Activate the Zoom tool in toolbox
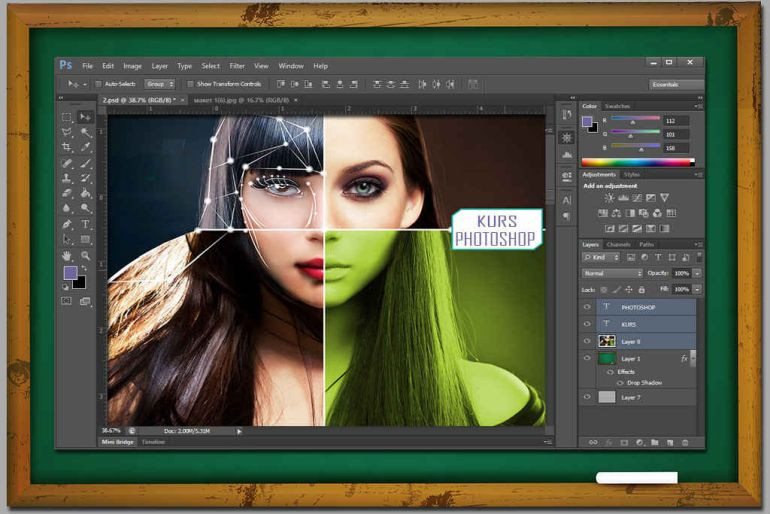770x514 pixels. 86,256
